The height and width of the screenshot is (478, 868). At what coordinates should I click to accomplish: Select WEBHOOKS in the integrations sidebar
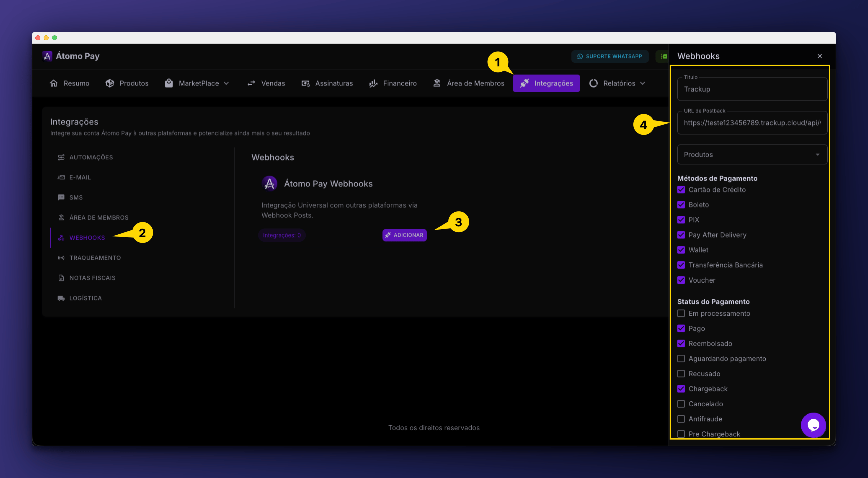87,238
